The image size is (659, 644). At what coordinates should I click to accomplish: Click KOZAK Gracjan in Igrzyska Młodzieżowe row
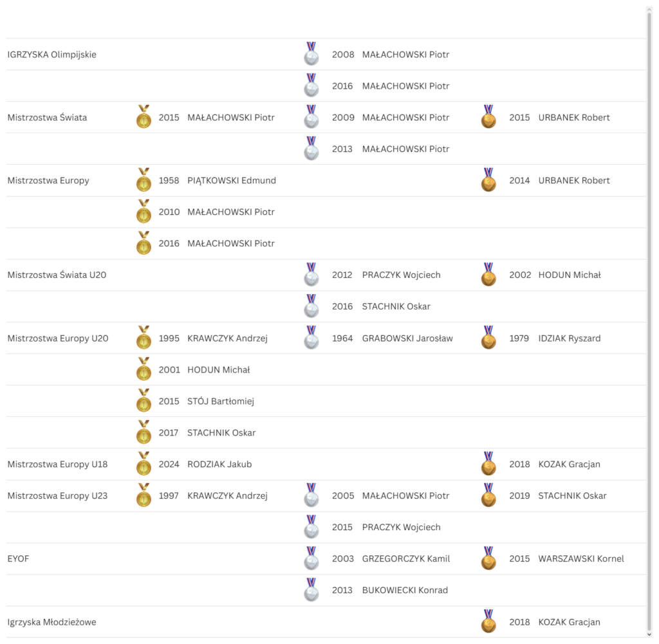click(x=569, y=622)
